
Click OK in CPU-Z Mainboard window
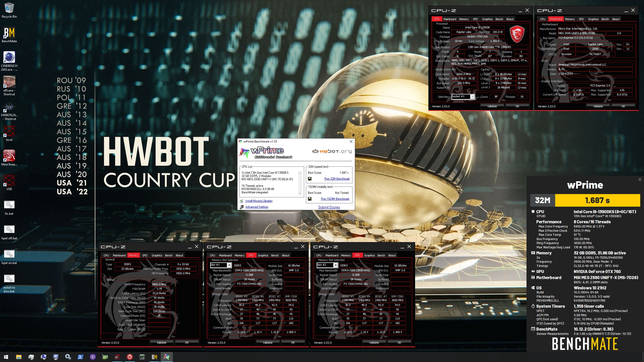point(623,106)
